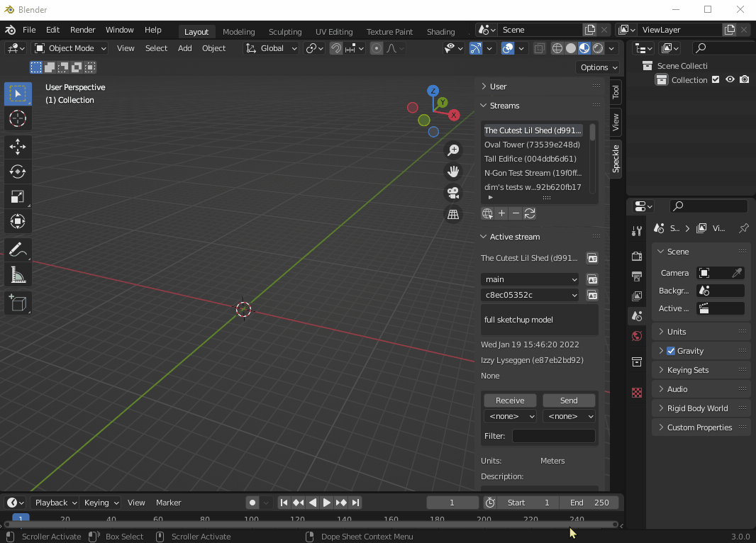Image resolution: width=756 pixels, height=543 pixels.
Task: Open the c8ec05352c commit dropdown
Action: [530, 295]
